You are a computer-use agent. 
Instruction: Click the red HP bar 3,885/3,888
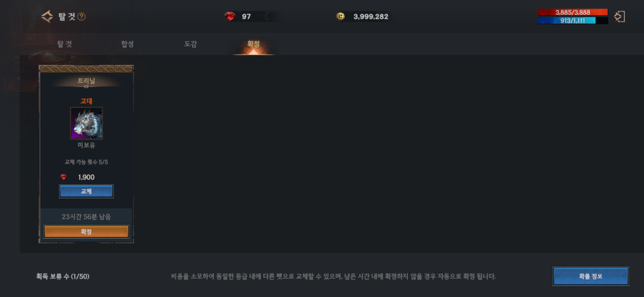pyautogui.click(x=573, y=12)
